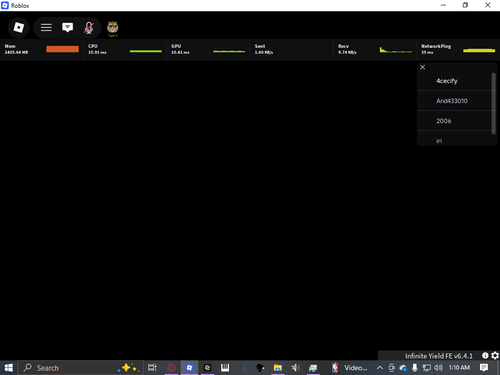500x375 pixels.
Task: Open the piano app taskbar icon
Action: pyautogui.click(x=225, y=368)
